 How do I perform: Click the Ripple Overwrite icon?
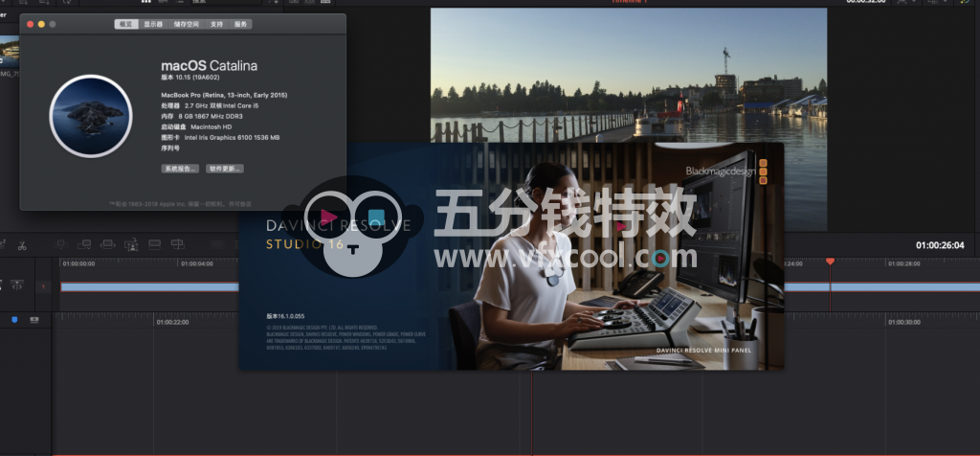pyautogui.click(x=107, y=244)
